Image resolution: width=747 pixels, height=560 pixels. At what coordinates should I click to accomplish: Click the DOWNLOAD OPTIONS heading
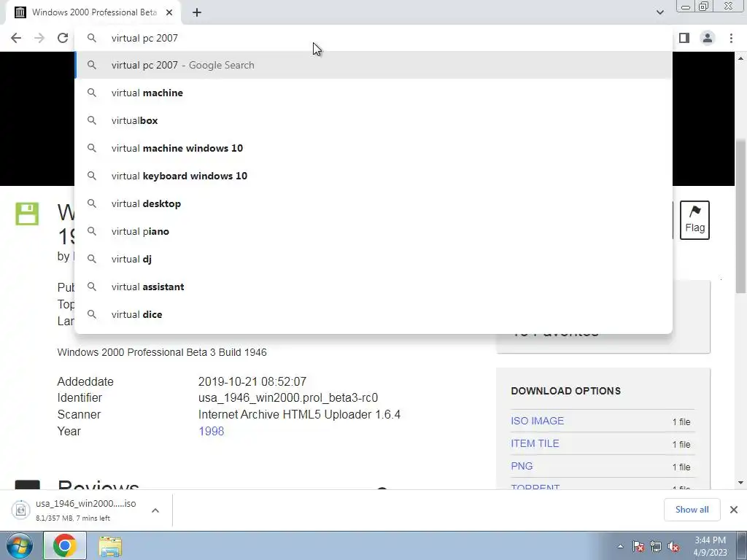tap(565, 391)
